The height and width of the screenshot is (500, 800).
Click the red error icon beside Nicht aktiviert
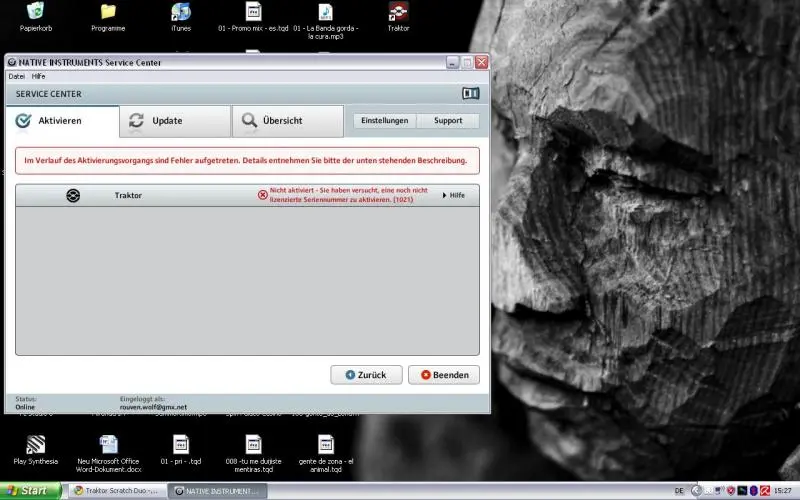pos(263,195)
